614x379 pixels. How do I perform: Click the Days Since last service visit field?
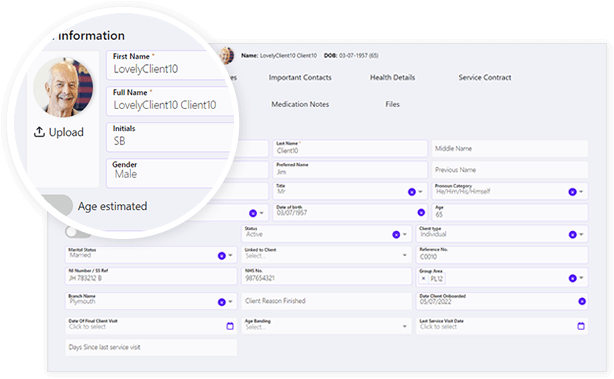(151, 347)
